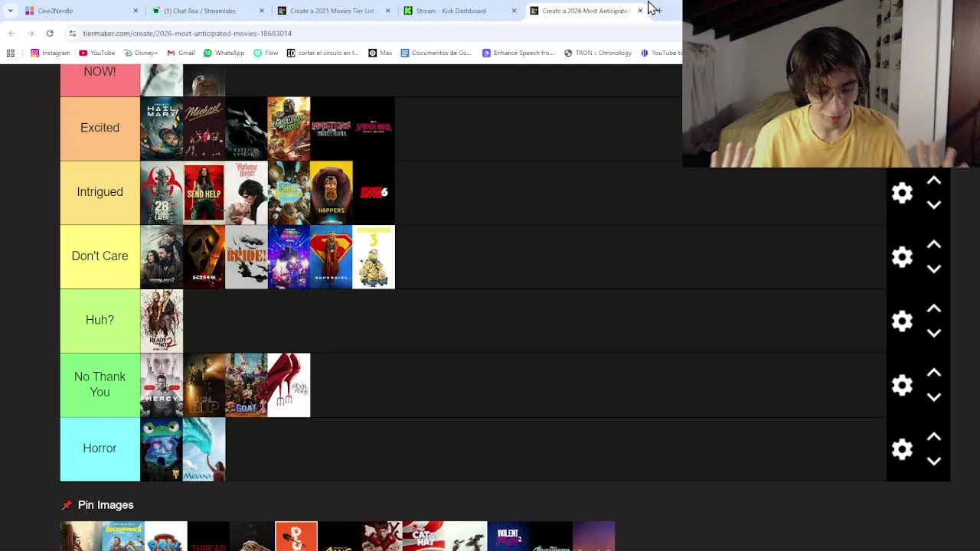Select Supergirl poster in Don't Care
The image size is (980, 551).
click(x=332, y=257)
